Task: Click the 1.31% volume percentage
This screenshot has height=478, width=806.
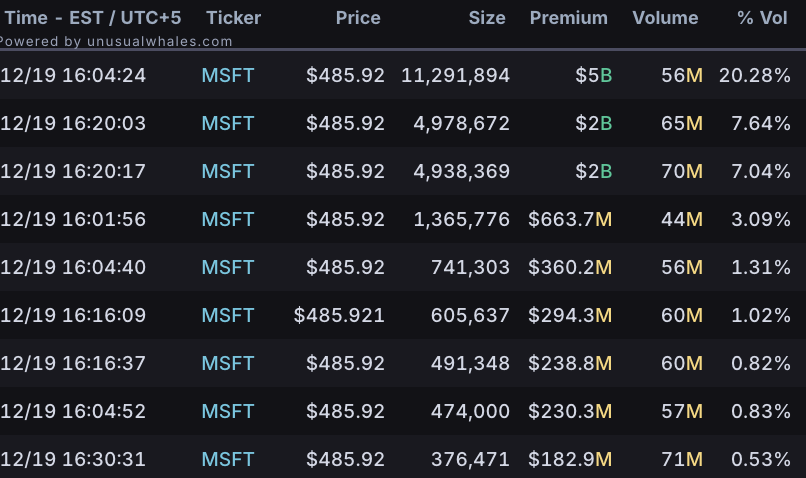Action: [761, 267]
